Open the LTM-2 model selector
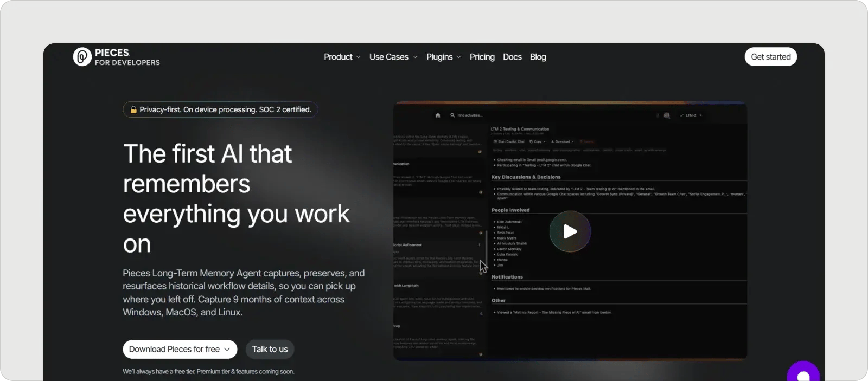Viewport: 868px width, 381px height. (691, 115)
